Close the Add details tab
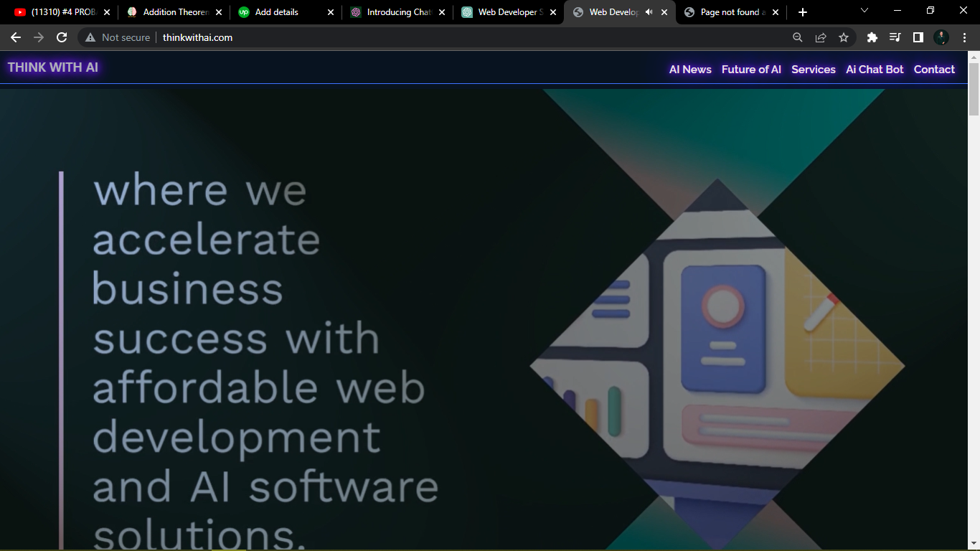980x551 pixels. [x=331, y=12]
